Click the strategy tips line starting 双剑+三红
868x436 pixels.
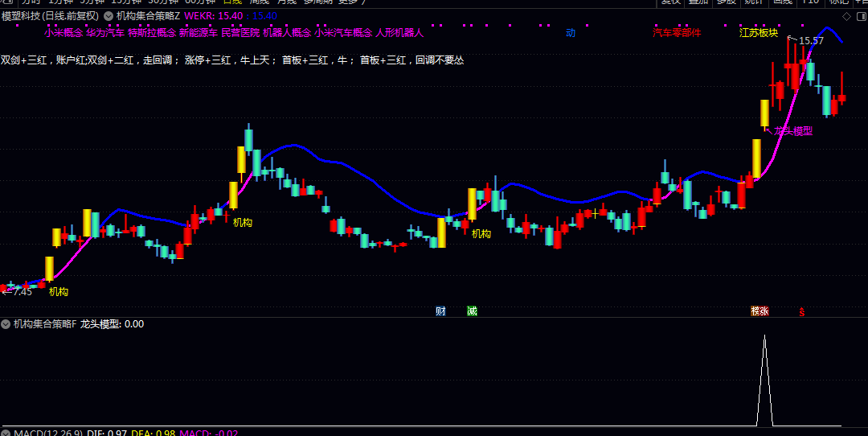[x=232, y=60]
